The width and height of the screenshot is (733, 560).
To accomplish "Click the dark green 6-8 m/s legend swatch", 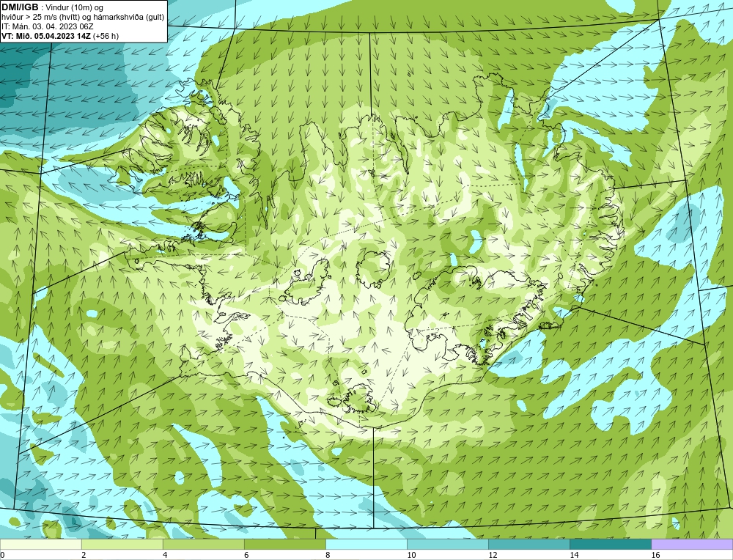I will pyautogui.click(x=284, y=544).
